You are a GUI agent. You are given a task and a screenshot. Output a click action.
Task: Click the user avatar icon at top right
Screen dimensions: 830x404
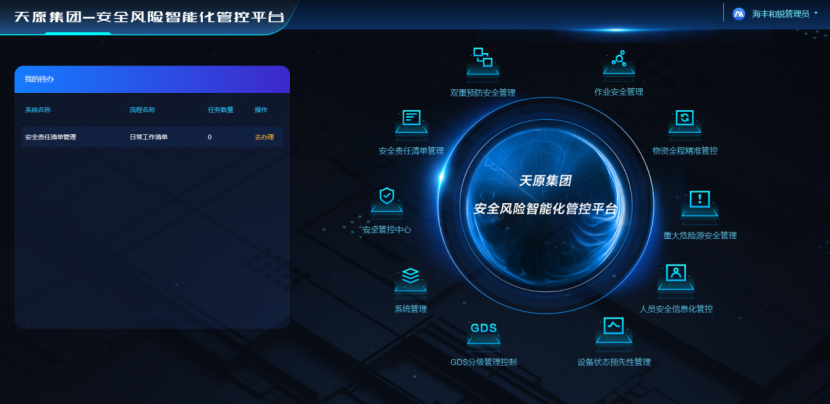tap(739, 14)
